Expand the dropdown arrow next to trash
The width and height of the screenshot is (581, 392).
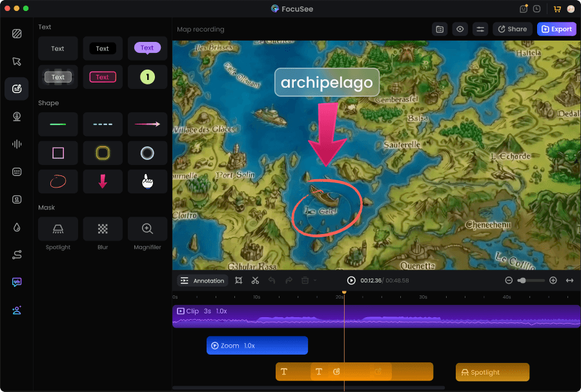pyautogui.click(x=315, y=280)
